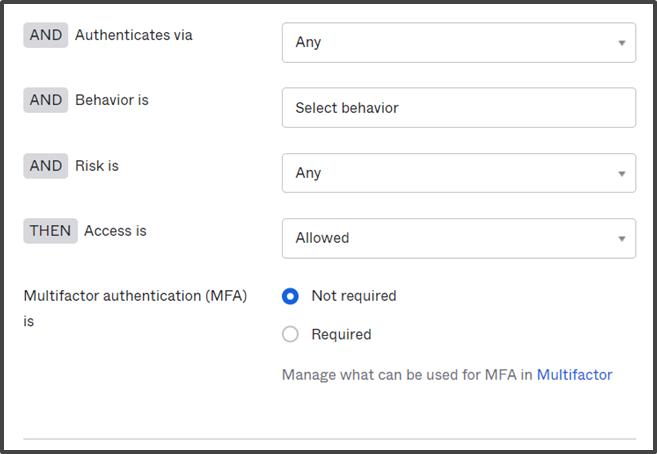657x454 pixels.
Task: Click the THEN badge beside Access is
Action: [50, 231]
